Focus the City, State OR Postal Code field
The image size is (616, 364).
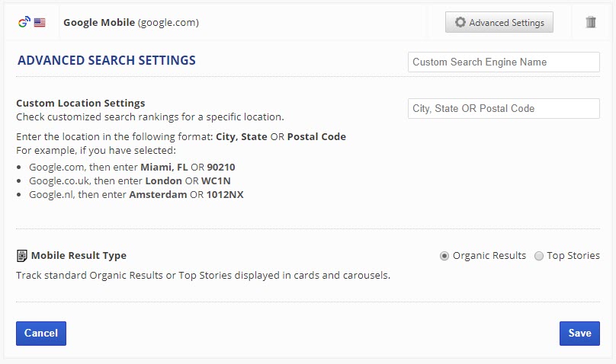coord(503,108)
